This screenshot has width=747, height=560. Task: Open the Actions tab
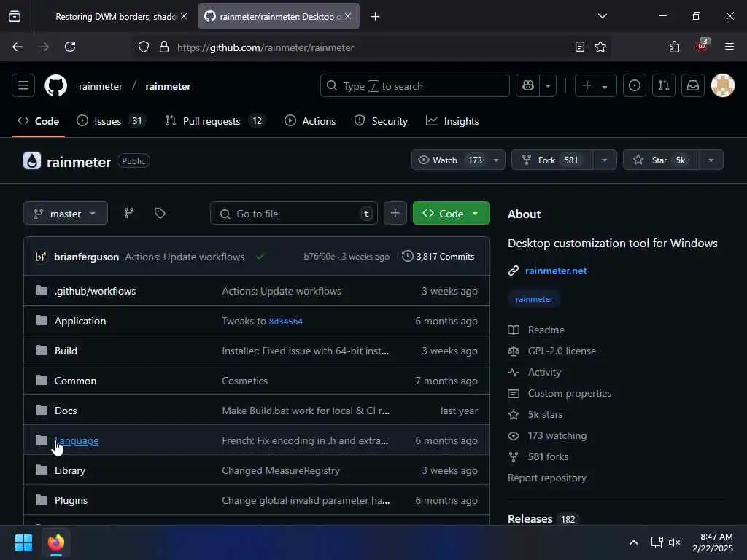coord(310,121)
